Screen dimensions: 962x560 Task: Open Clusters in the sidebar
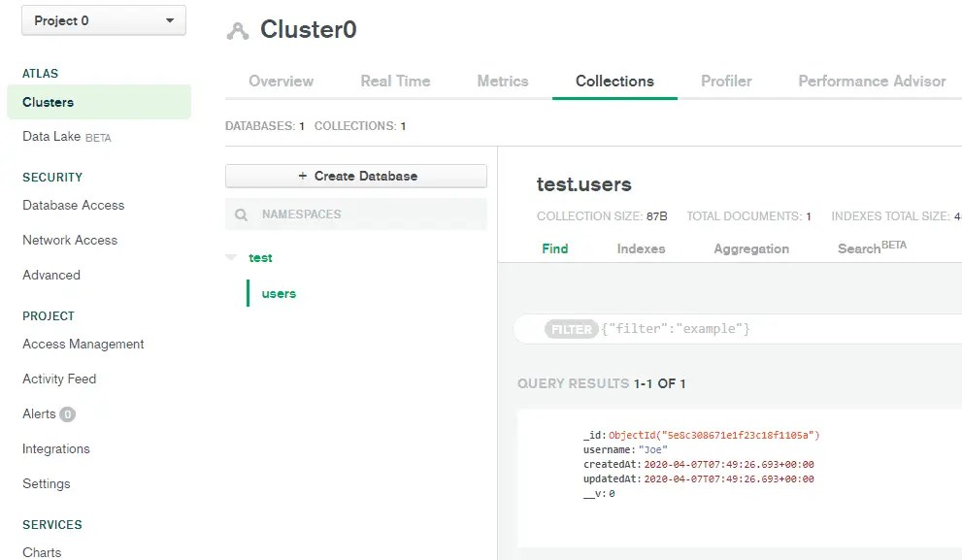coord(99,102)
